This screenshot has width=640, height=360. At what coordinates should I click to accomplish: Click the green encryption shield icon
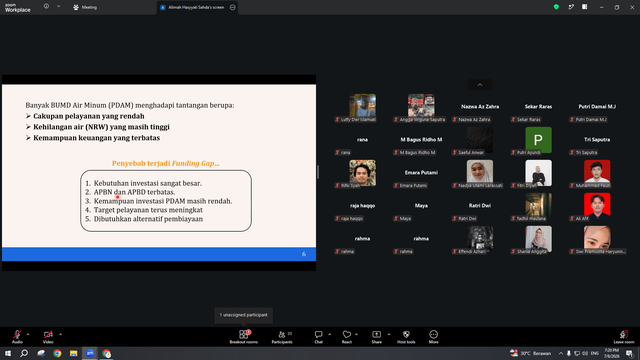pyautogui.click(x=556, y=7)
